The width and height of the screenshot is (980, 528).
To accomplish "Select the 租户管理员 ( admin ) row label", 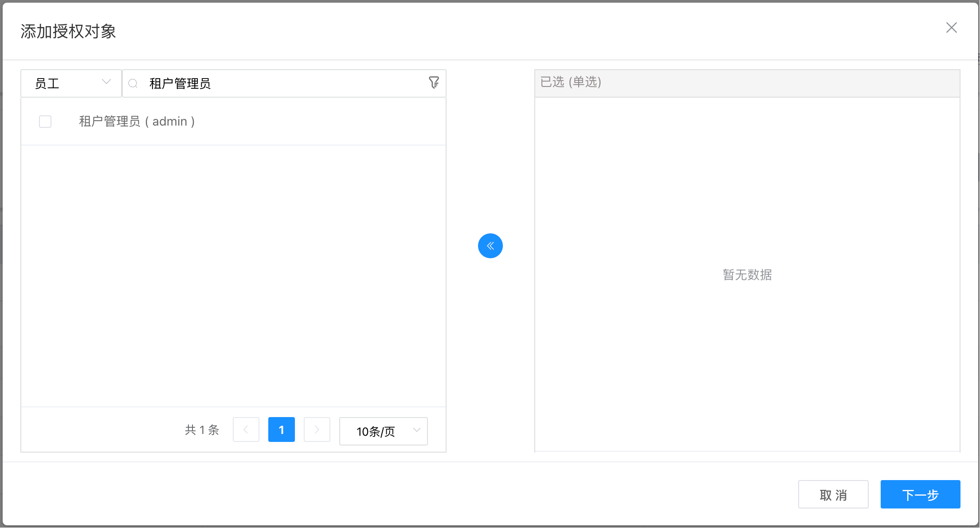I will (x=137, y=122).
